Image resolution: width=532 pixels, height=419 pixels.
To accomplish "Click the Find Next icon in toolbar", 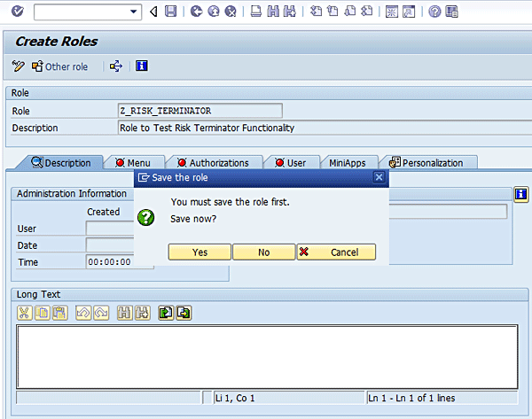I will pyautogui.click(x=289, y=12).
